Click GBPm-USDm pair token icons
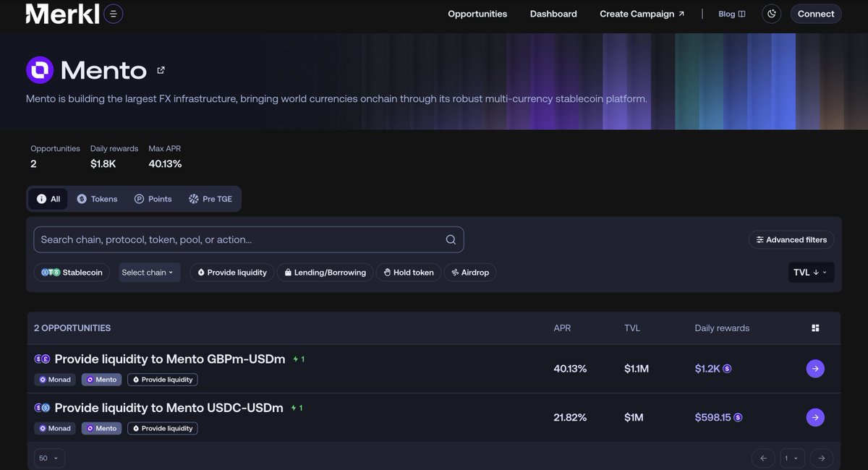 point(42,359)
